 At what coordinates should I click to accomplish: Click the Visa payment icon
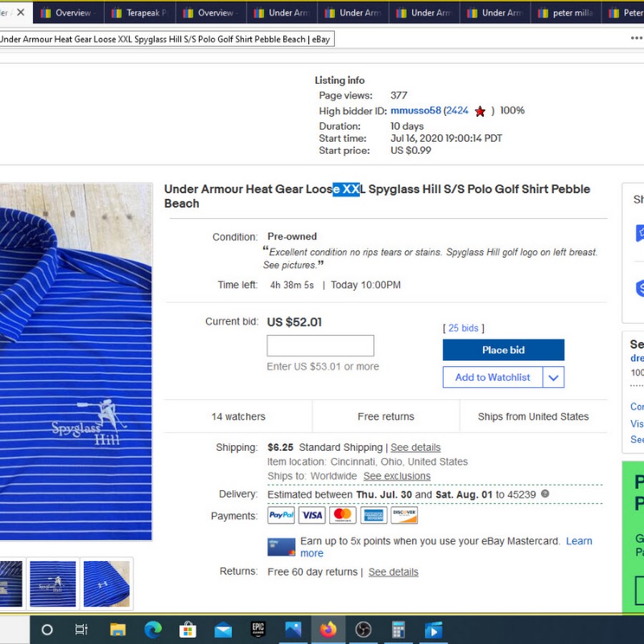[x=312, y=515]
